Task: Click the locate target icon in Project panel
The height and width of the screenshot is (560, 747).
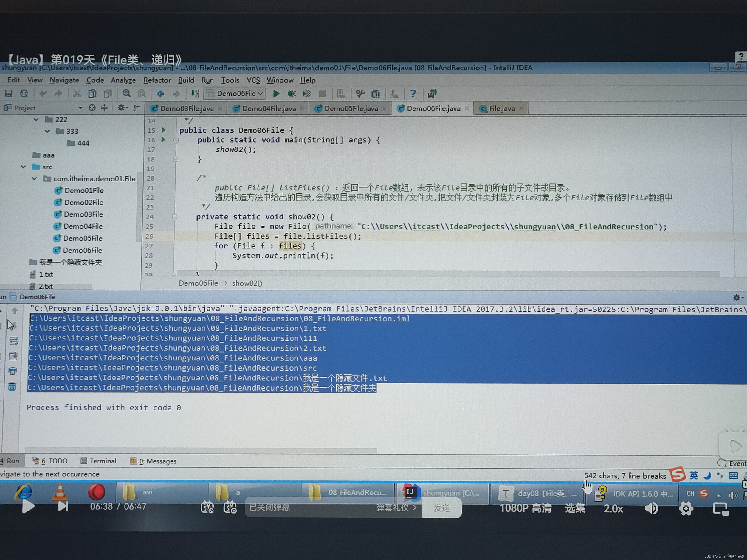Action: click(x=92, y=108)
